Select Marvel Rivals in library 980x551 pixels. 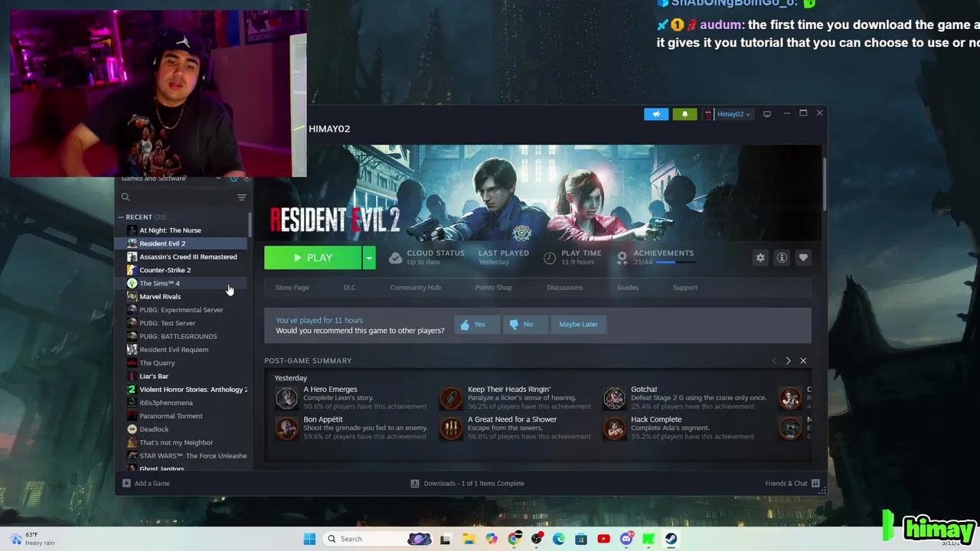(181, 297)
